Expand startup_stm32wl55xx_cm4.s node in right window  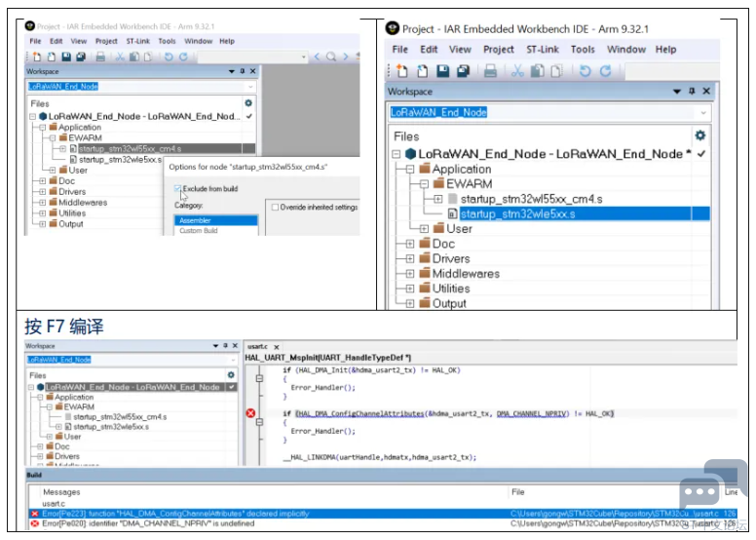coord(437,199)
